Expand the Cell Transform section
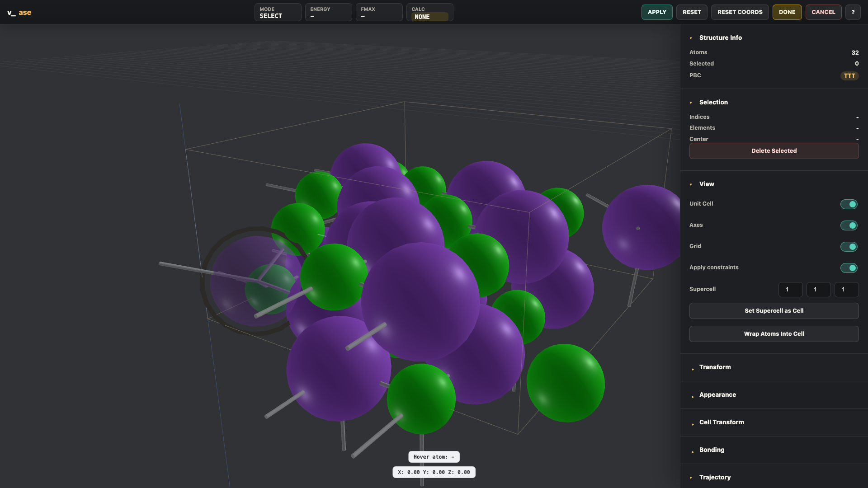 coord(722,422)
